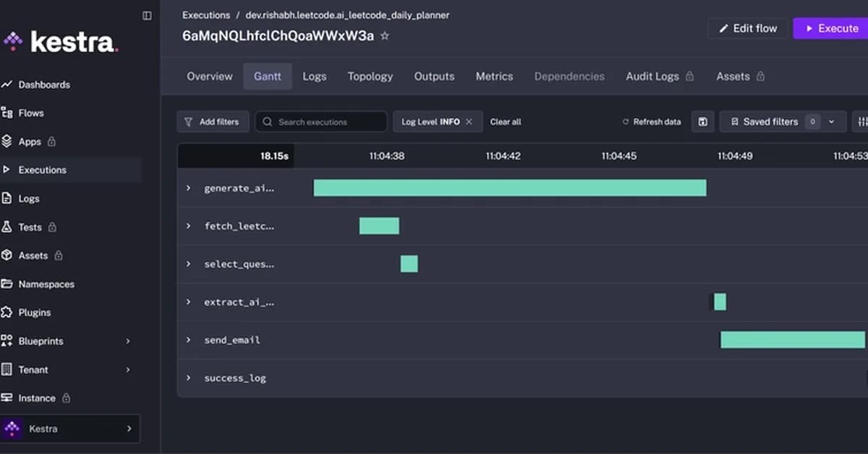Image resolution: width=868 pixels, height=454 pixels.
Task: Expand the generate_ai task row
Action: click(188, 188)
